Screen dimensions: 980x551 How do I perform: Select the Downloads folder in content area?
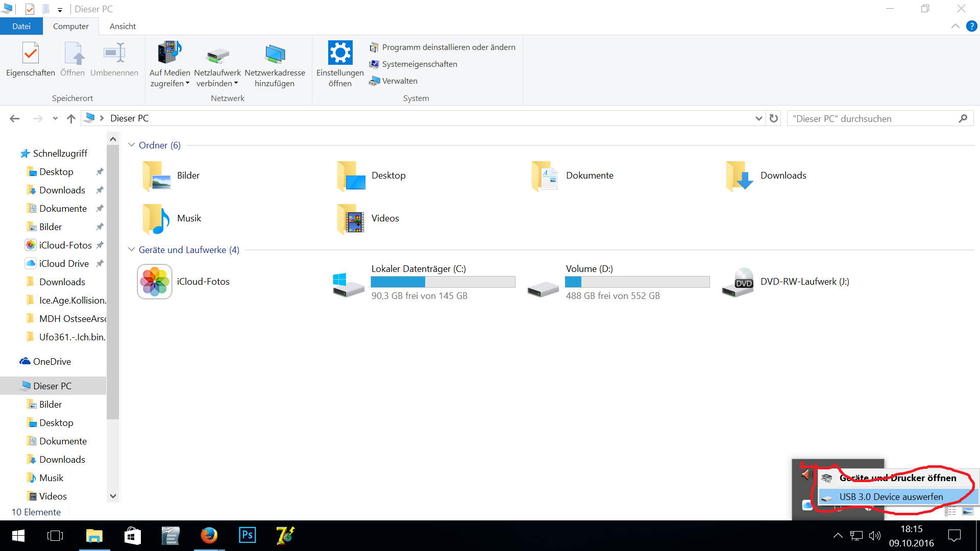[767, 176]
